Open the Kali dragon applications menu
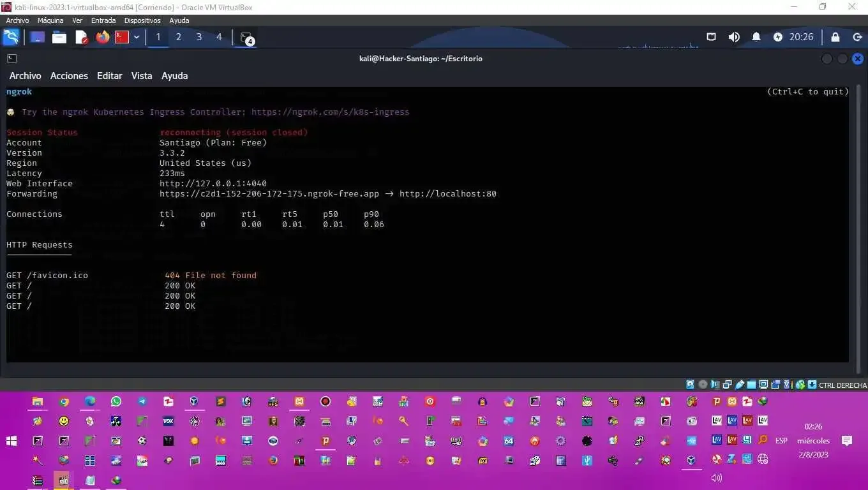868x490 pixels. (11, 37)
